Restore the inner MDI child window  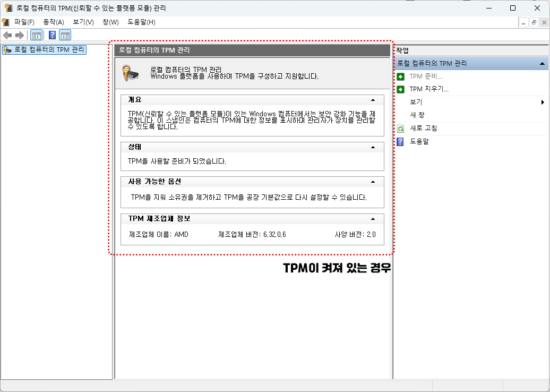(534, 23)
